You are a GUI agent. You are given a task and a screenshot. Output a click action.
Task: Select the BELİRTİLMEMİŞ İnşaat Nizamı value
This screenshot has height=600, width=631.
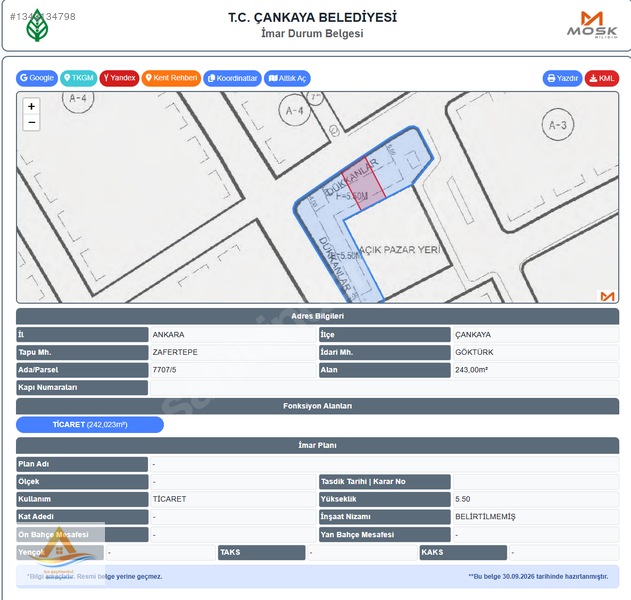tap(485, 517)
